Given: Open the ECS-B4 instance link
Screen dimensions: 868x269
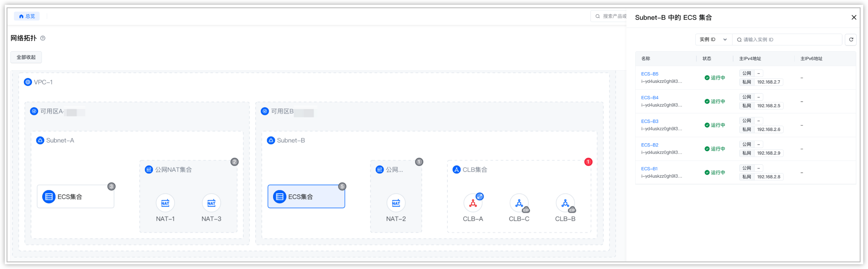Looking at the screenshot, I should pyautogui.click(x=649, y=98).
